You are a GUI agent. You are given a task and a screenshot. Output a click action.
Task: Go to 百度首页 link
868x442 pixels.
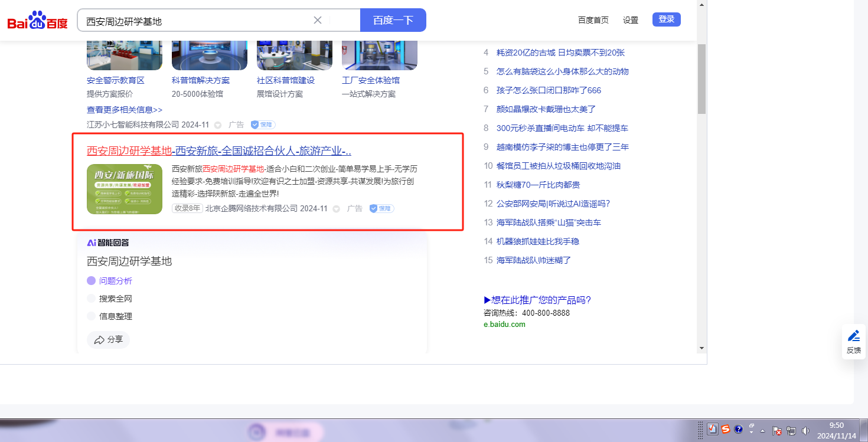593,20
